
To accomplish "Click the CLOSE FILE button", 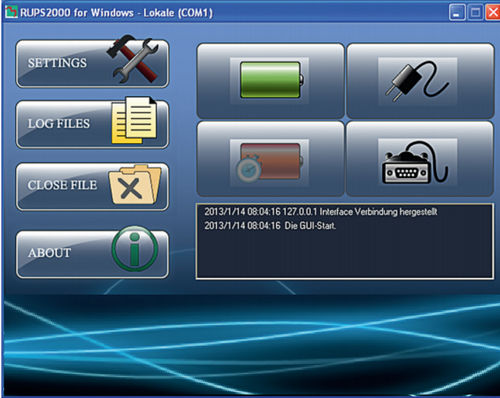I will coord(92,187).
